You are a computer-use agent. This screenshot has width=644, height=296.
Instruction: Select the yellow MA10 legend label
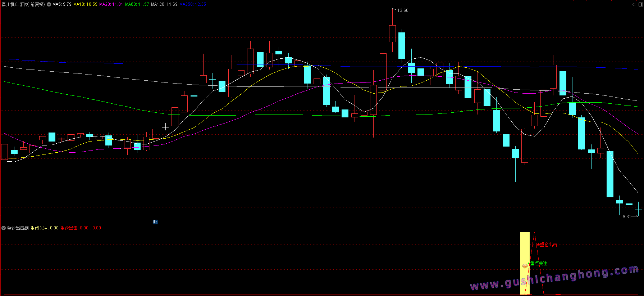pyautogui.click(x=85, y=4)
